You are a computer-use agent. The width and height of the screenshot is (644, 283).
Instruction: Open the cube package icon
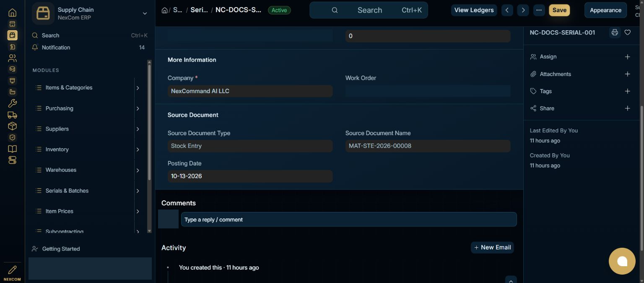12,126
